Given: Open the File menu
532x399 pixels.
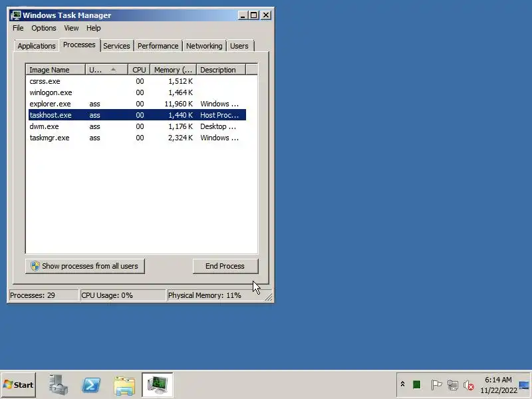Looking at the screenshot, I should [18, 28].
